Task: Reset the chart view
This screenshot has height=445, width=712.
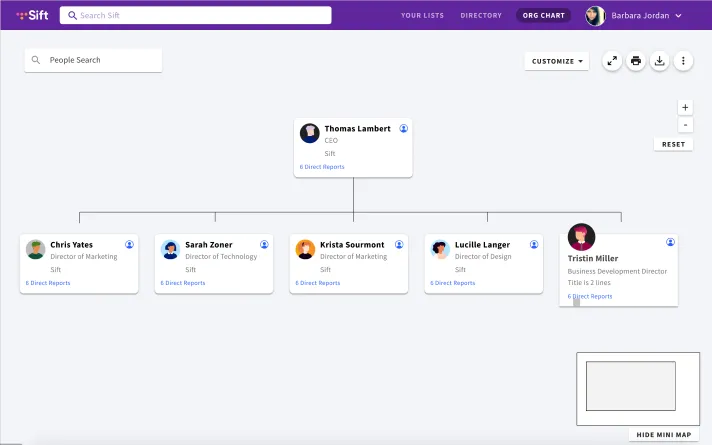Action: coord(673,144)
